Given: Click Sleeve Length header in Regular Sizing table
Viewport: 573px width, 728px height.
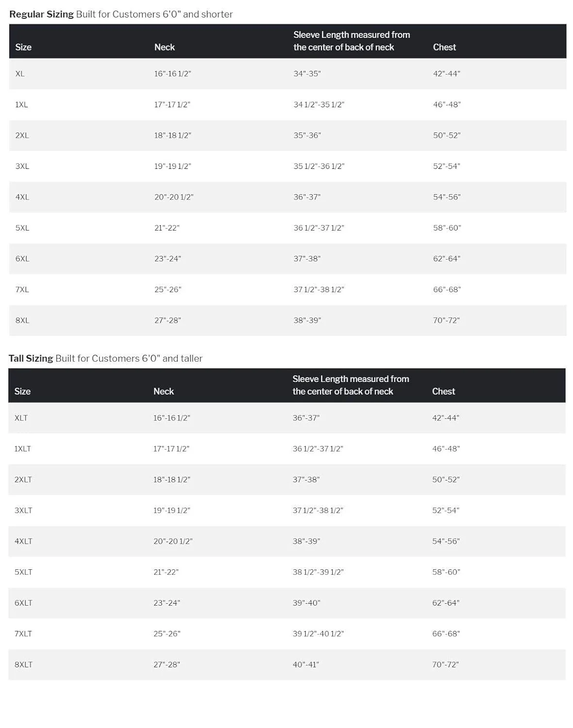Looking at the screenshot, I should pos(351,41).
